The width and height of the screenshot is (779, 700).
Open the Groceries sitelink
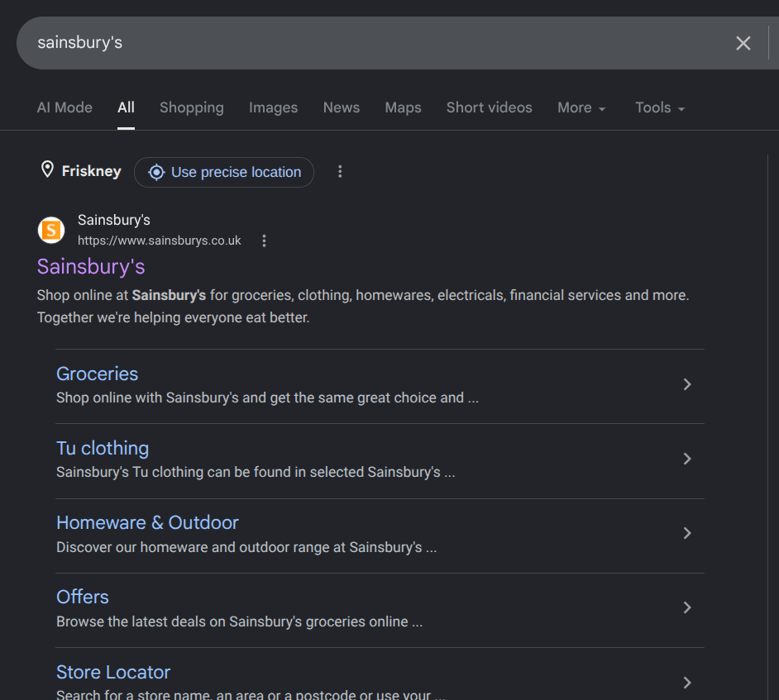coord(97,374)
